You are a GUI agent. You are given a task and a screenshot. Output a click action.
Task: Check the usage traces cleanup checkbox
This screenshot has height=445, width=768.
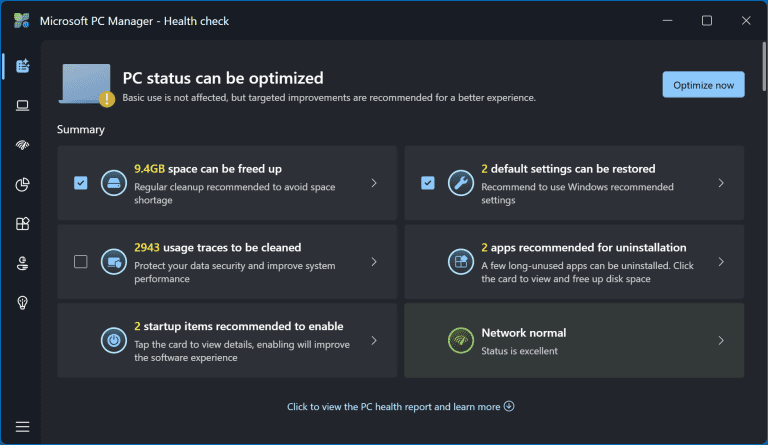(x=81, y=262)
